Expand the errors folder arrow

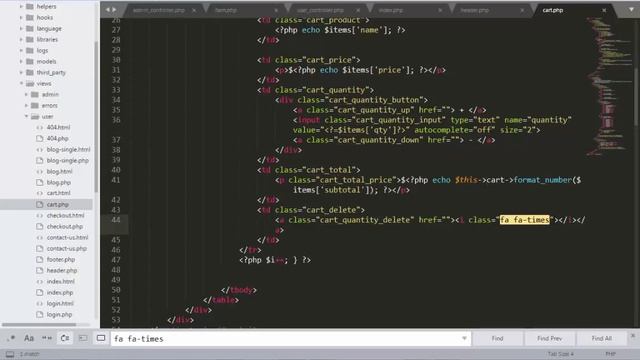point(26,105)
